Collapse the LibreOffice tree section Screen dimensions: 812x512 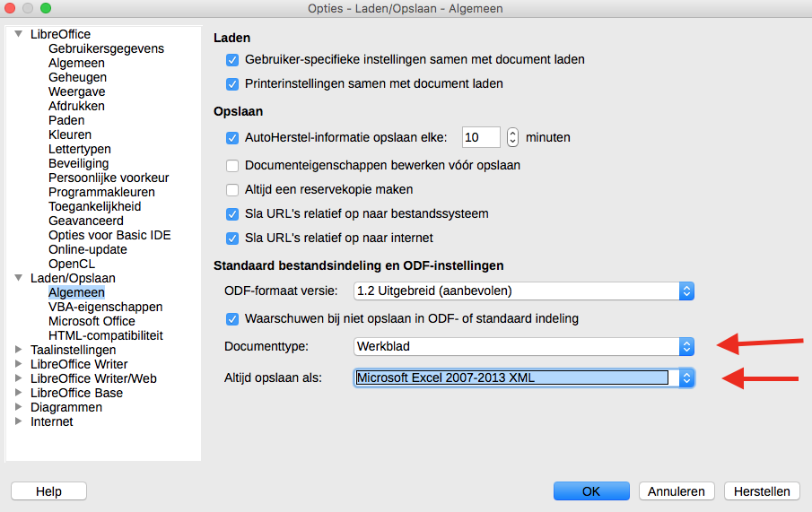click(19, 34)
